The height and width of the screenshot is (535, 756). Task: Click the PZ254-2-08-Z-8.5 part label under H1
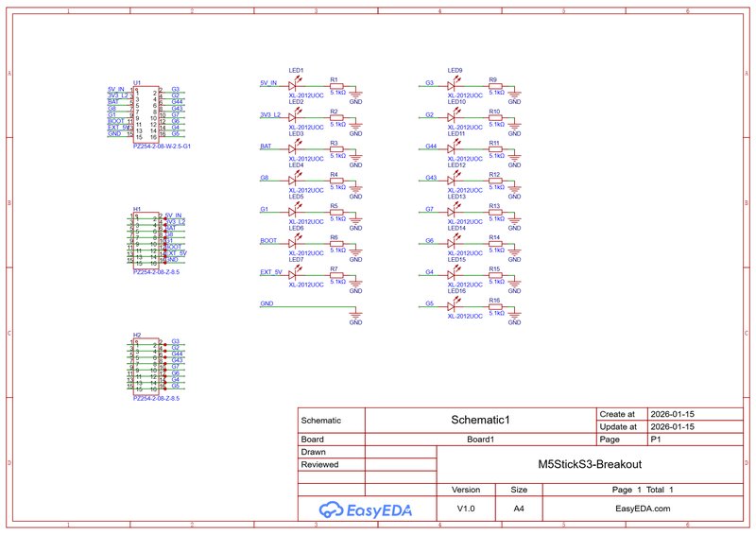pos(156,272)
